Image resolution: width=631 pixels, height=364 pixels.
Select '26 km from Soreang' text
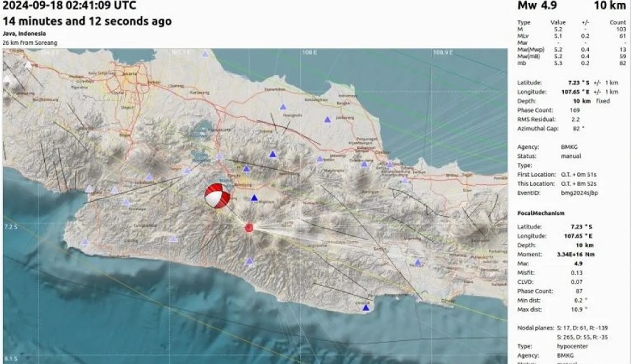(x=30, y=43)
